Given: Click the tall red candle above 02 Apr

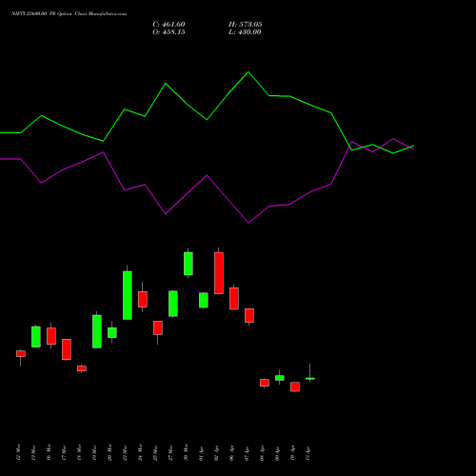Looking at the screenshot, I should point(219,273).
